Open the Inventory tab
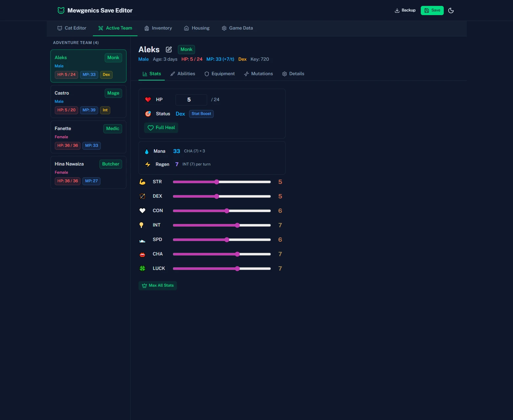Screen dimensions: 513x420 click(x=158, y=28)
